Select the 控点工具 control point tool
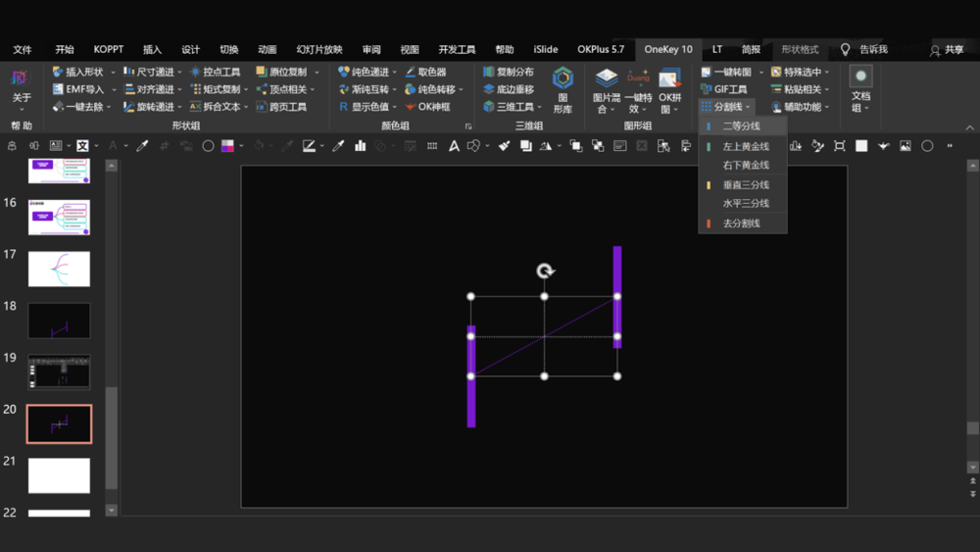This screenshot has height=552, width=980. [x=216, y=72]
